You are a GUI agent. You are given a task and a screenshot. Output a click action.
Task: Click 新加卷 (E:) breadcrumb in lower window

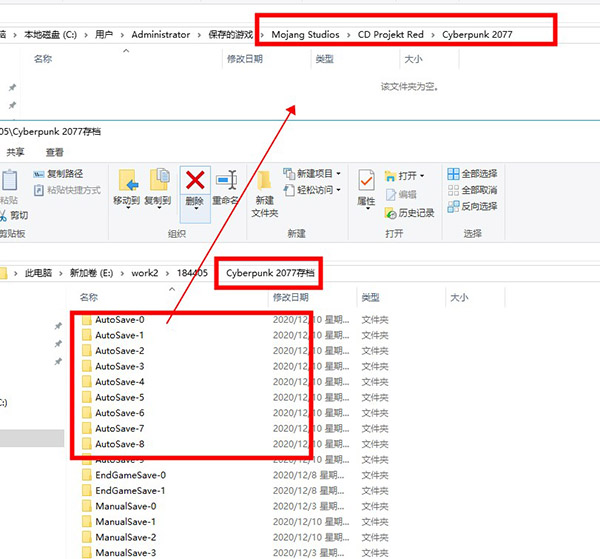[x=91, y=273]
